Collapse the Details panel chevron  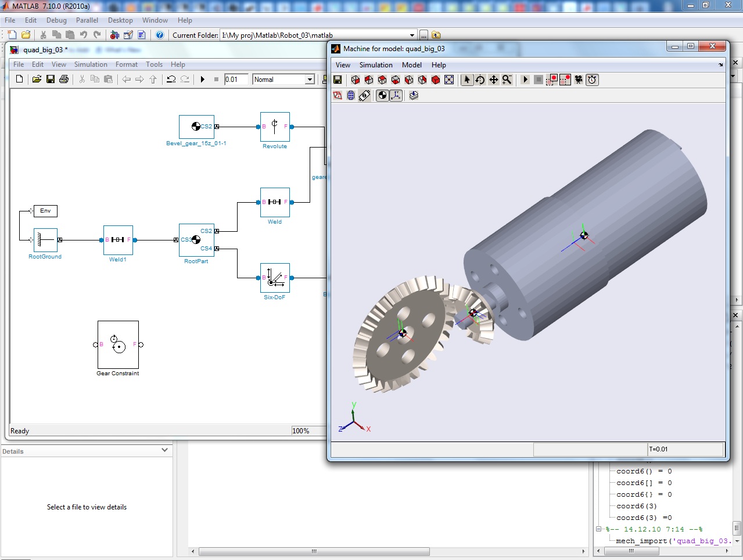(x=165, y=450)
